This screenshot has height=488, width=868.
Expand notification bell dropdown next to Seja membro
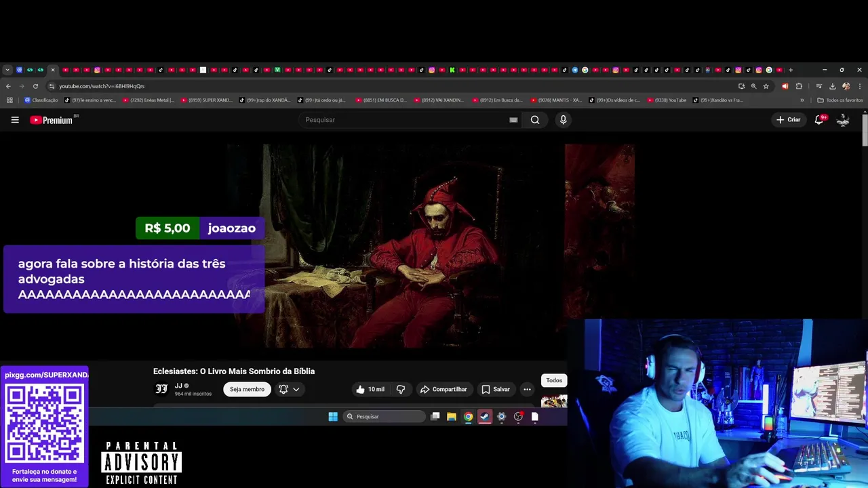tap(290, 389)
